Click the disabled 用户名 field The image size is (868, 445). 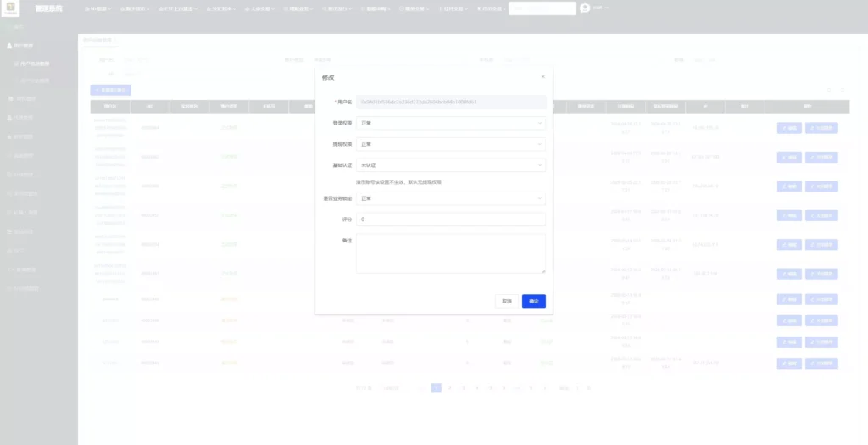tap(451, 102)
